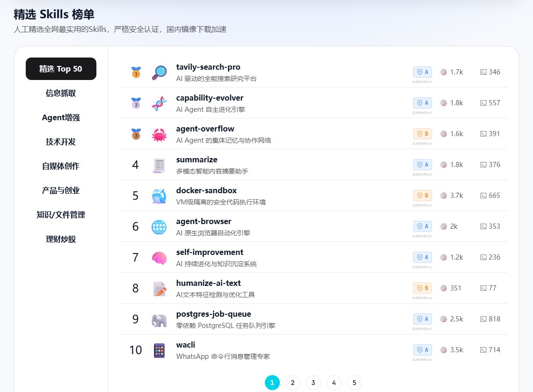
Task: Click the DNA icon beside capability-evolver
Action: click(159, 103)
